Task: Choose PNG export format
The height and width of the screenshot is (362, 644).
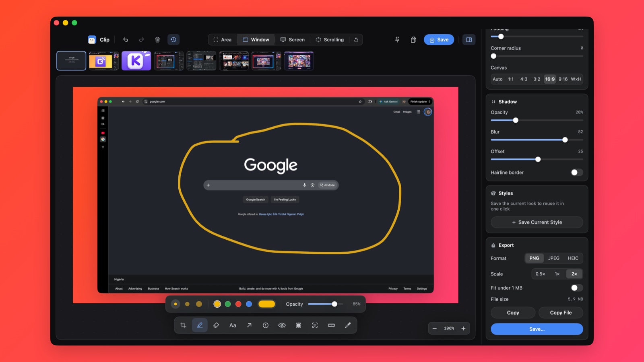Action: pos(534,258)
